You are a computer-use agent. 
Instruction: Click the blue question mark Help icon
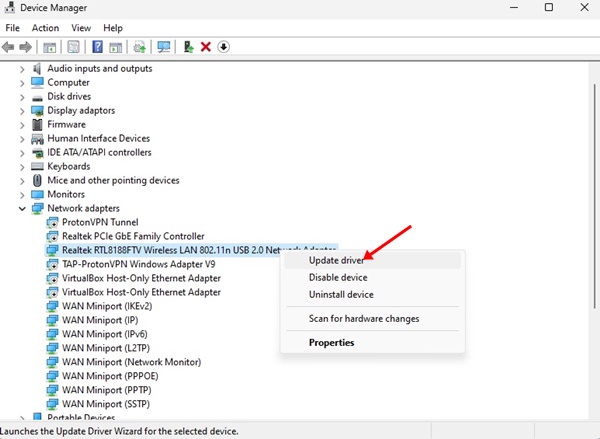point(98,47)
